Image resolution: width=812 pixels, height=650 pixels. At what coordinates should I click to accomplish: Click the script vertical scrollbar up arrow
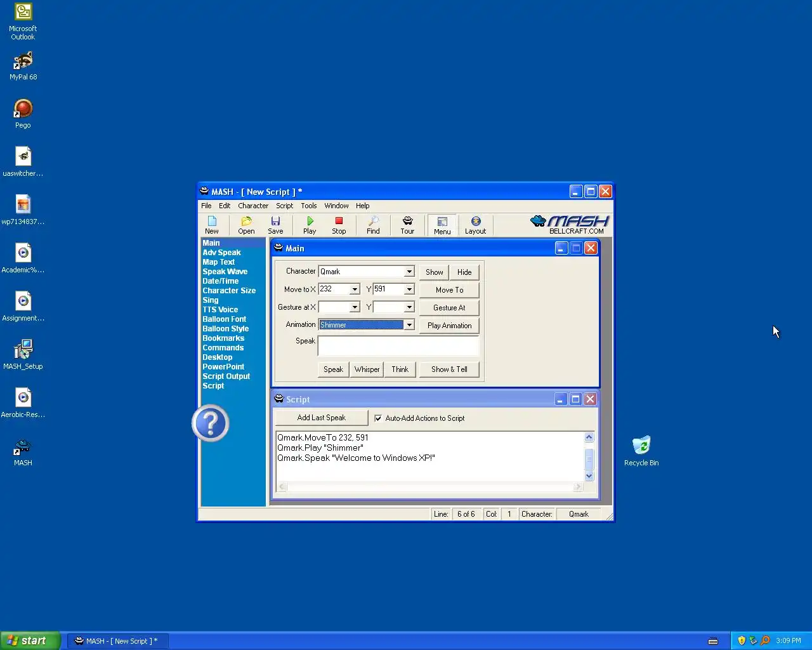click(x=589, y=437)
